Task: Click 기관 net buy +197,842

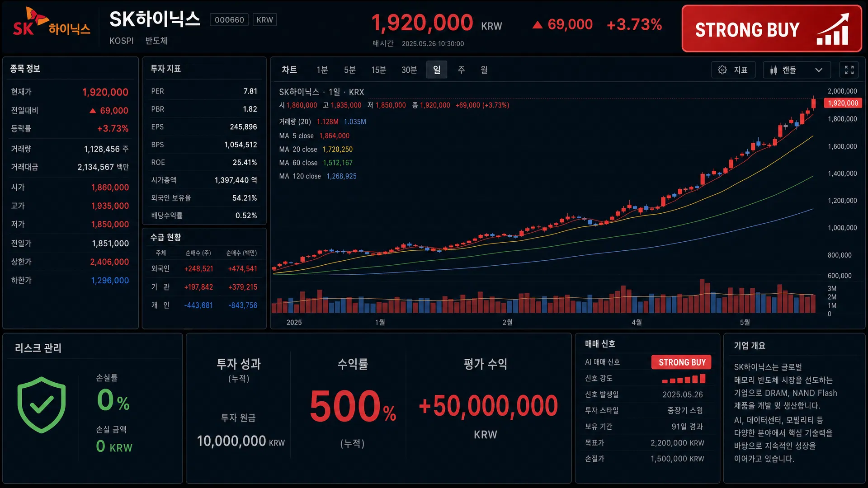Action: tap(198, 287)
